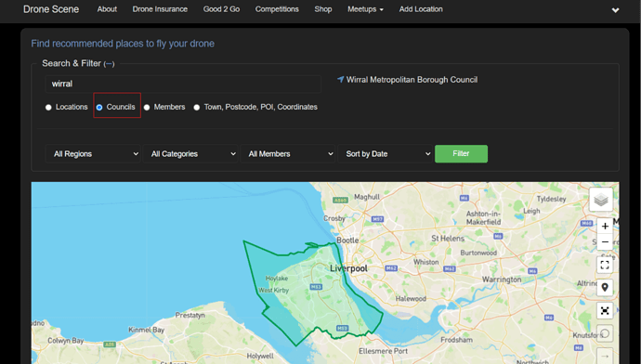The width and height of the screenshot is (641, 364).
Task: Zoom in on the map
Action: [x=605, y=226]
